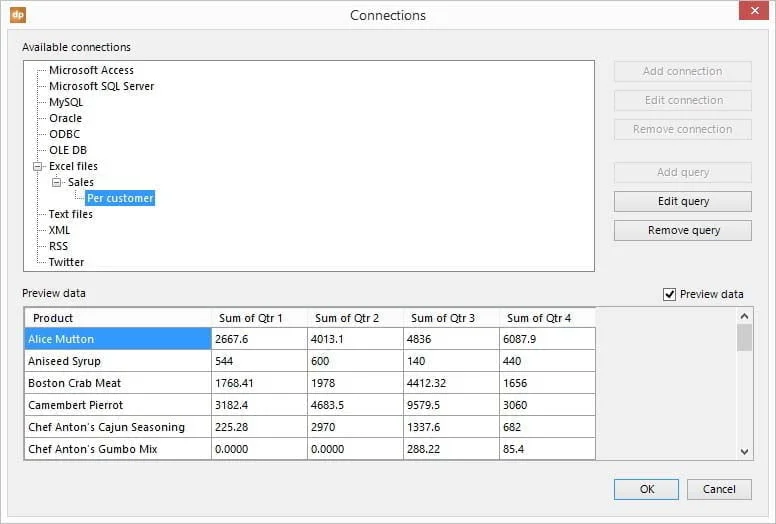This screenshot has width=776, height=524.
Task: Select the Boston Crab Meat cell
Action: 118,383
